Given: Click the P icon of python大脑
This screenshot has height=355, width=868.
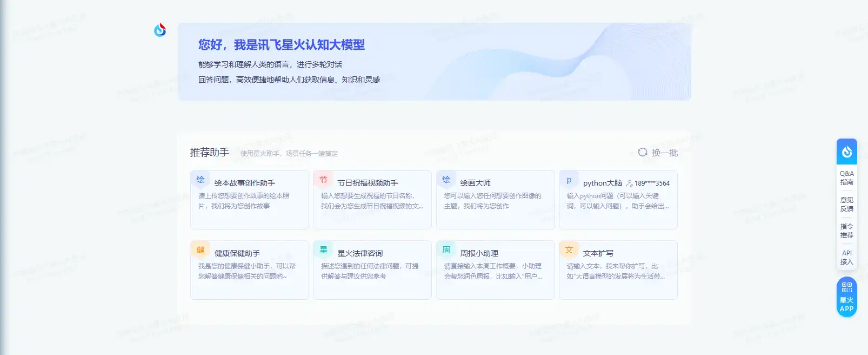Looking at the screenshot, I should (569, 180).
